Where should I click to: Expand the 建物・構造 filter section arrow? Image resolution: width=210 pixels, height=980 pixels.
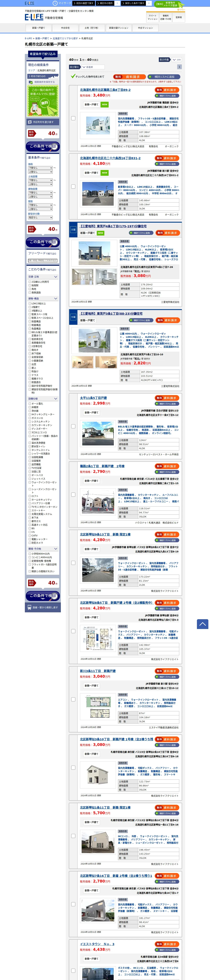tap(56, 299)
